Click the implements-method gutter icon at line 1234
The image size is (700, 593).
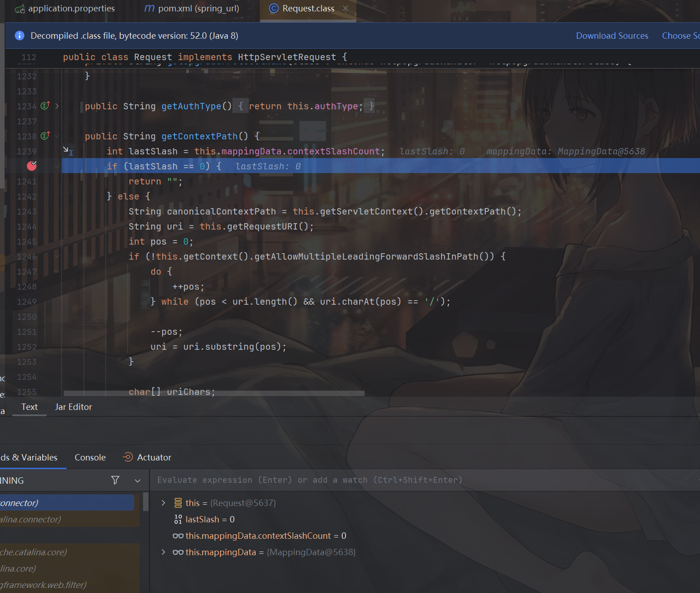pyautogui.click(x=45, y=106)
